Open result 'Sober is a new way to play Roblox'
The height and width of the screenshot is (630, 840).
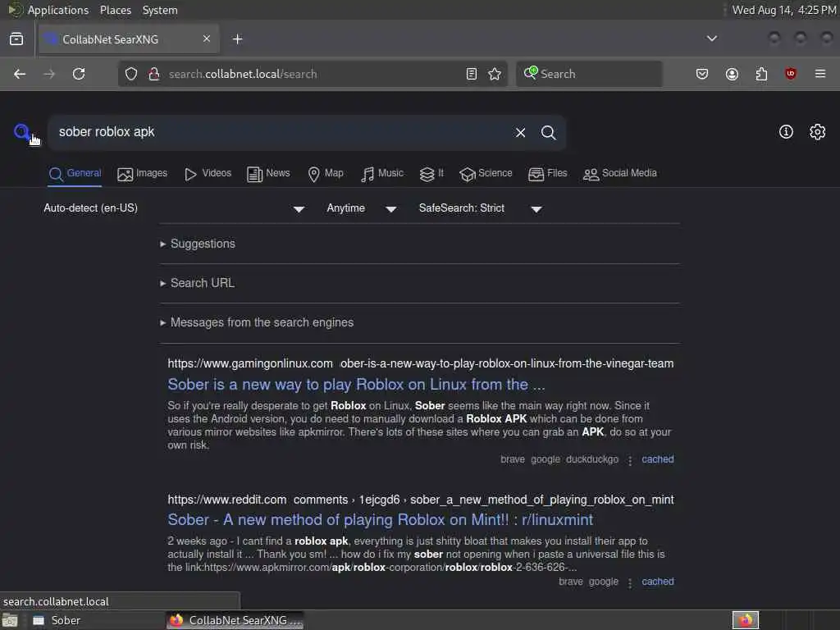(x=356, y=385)
